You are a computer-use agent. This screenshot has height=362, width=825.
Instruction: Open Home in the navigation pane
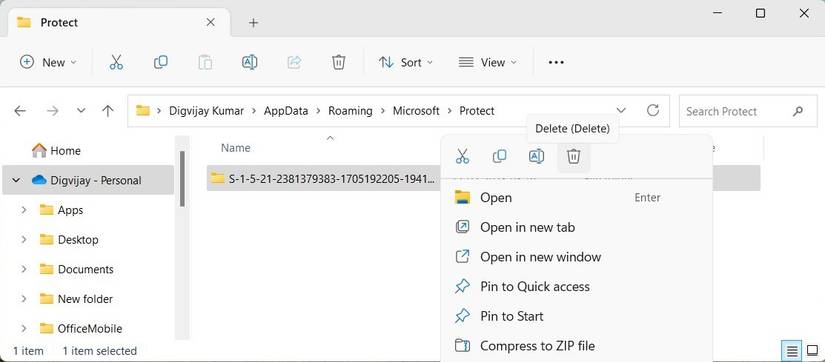(56, 151)
